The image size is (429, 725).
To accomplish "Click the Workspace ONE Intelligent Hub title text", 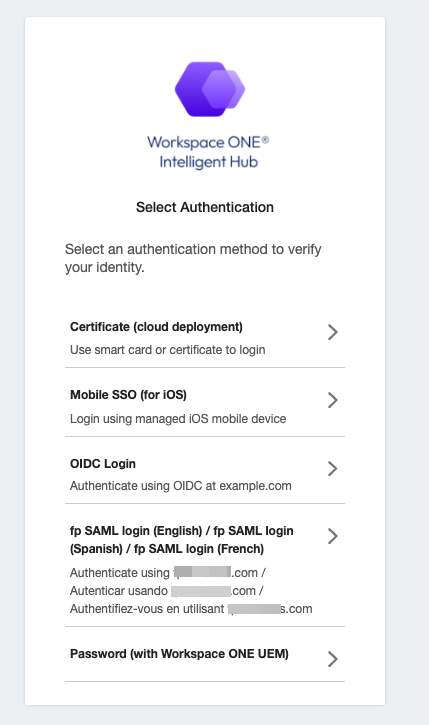I will point(208,152).
